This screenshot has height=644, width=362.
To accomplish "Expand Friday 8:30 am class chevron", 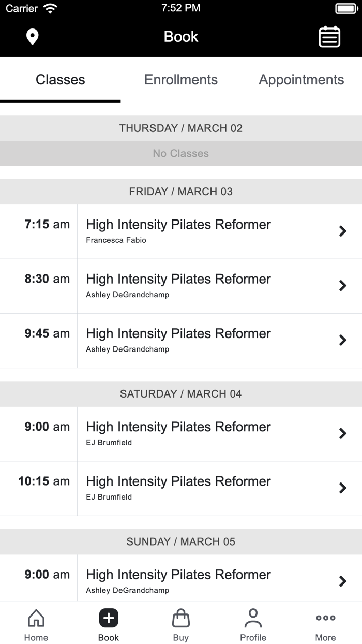I will click(x=342, y=286).
